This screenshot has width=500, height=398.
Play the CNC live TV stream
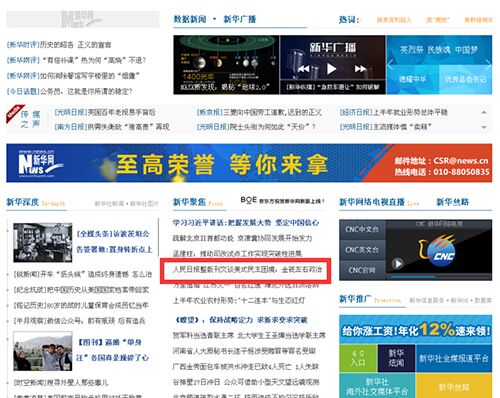(x=397, y=264)
